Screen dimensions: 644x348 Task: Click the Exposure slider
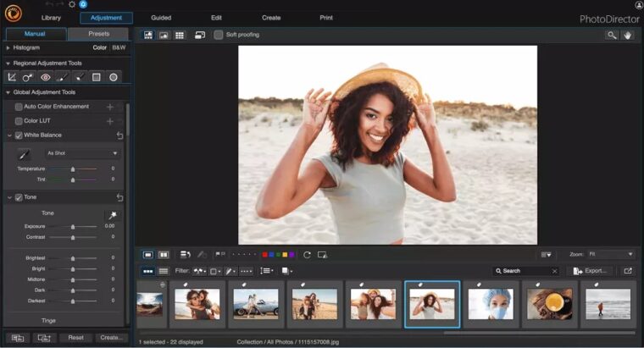(73, 227)
